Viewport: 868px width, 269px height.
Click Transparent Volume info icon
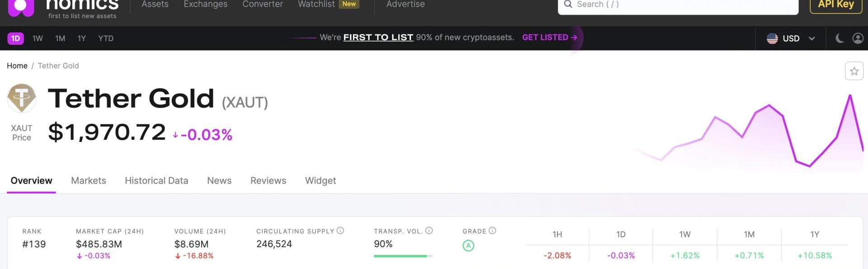429,231
